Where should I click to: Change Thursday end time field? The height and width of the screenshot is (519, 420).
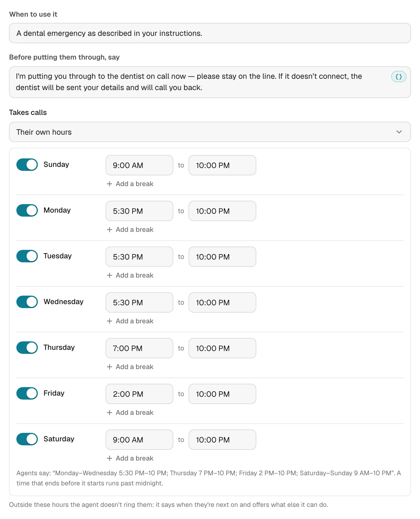click(222, 348)
